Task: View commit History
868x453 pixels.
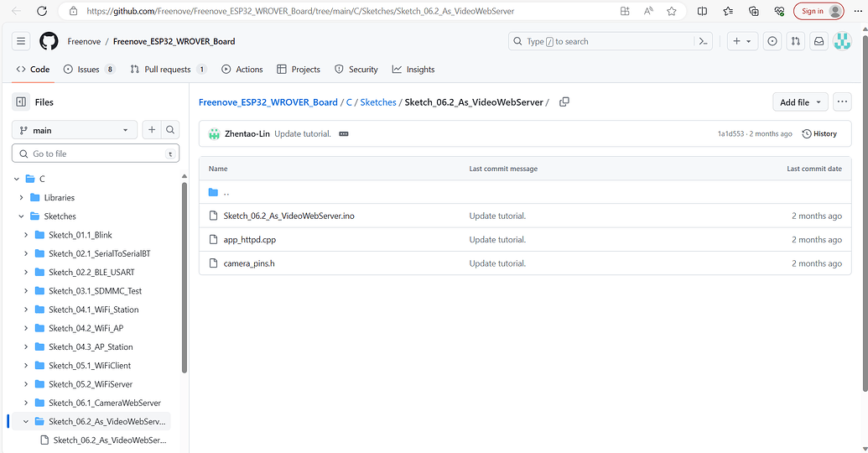Action: (x=819, y=134)
